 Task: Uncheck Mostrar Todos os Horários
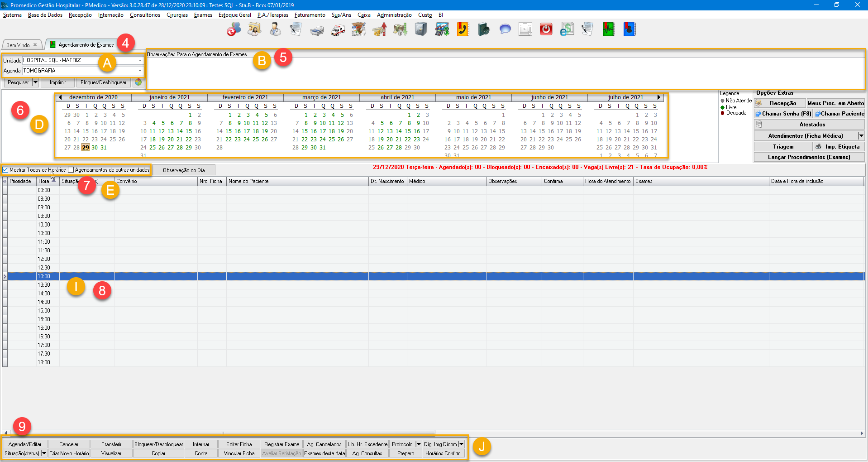tap(5, 170)
